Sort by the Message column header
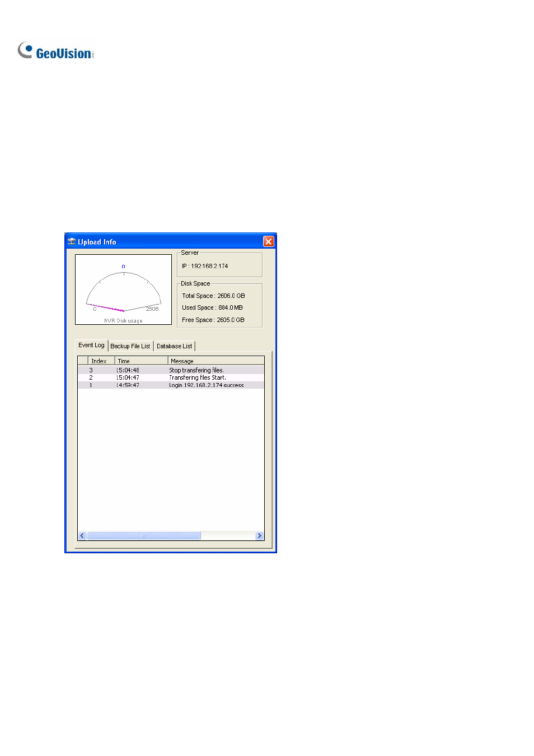The width and height of the screenshot is (534, 756). pos(216,361)
